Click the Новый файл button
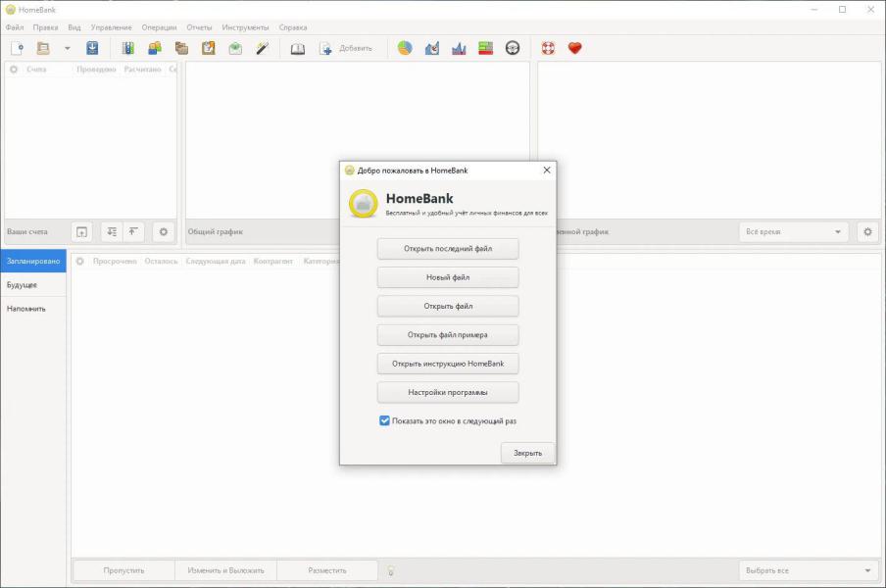Viewport: 886px width, 588px height. 448,277
